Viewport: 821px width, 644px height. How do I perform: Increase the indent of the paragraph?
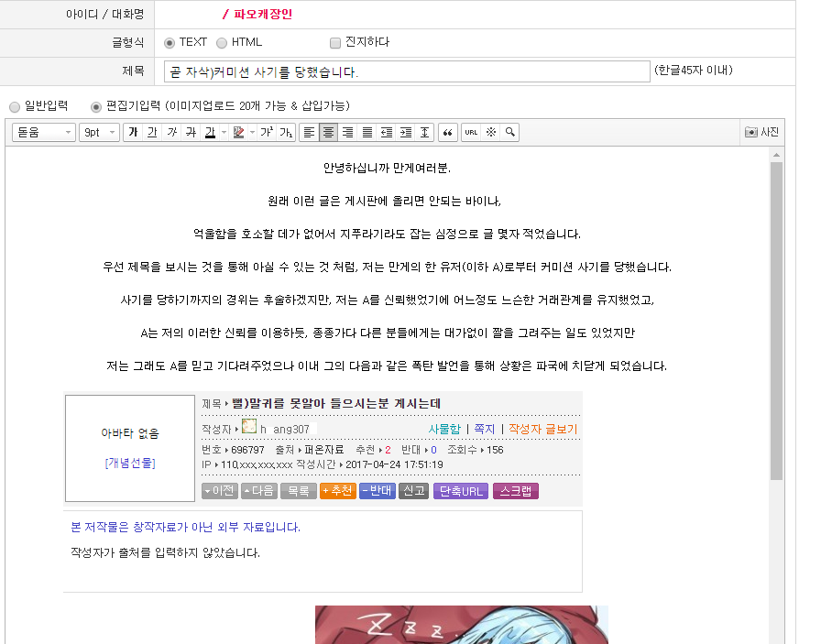pos(405,133)
